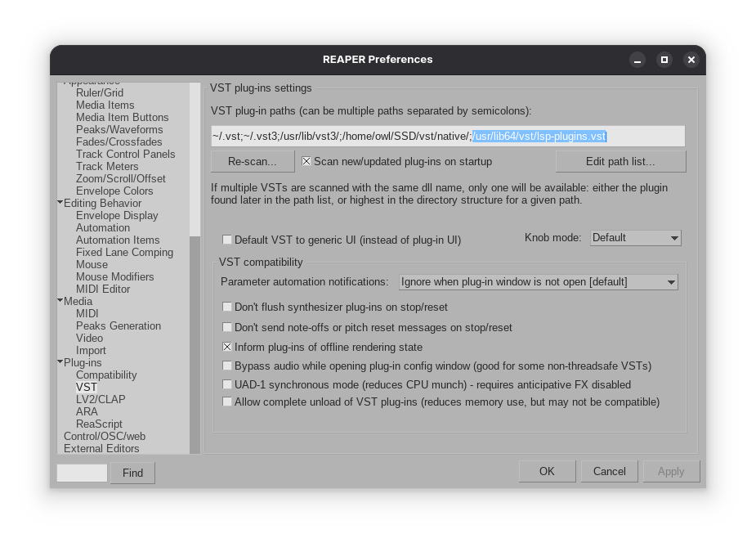The height and width of the screenshot is (543, 756).
Task: Click the Apply button
Action: click(x=671, y=471)
